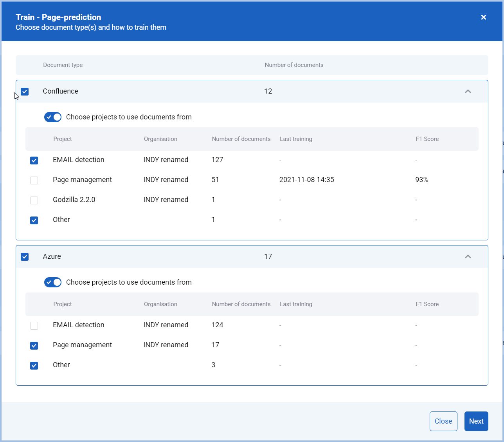Click Confluence total count 12
This screenshot has width=504, height=442.
tap(268, 91)
